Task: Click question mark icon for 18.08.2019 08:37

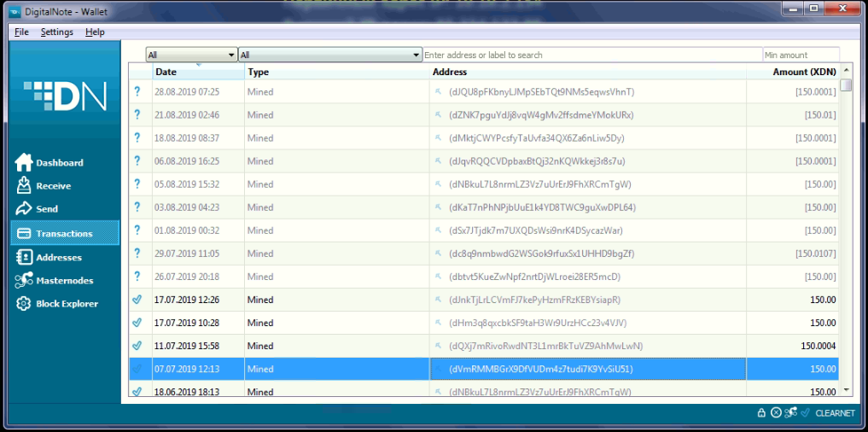Action: tap(137, 138)
